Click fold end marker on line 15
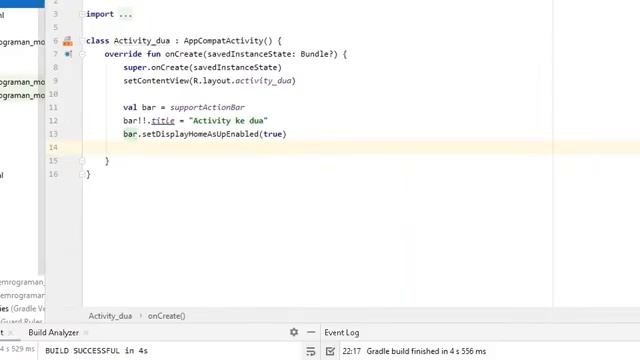This screenshot has width=640, height=360. (x=82, y=161)
